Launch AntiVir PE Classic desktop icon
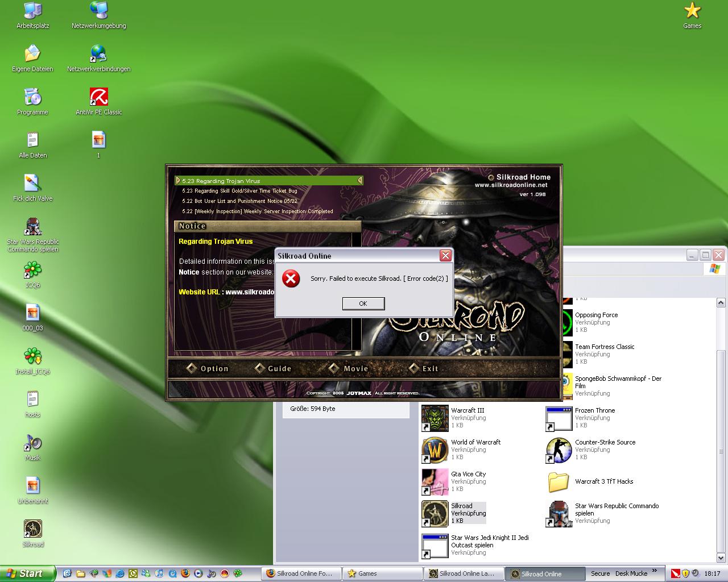 [99, 97]
